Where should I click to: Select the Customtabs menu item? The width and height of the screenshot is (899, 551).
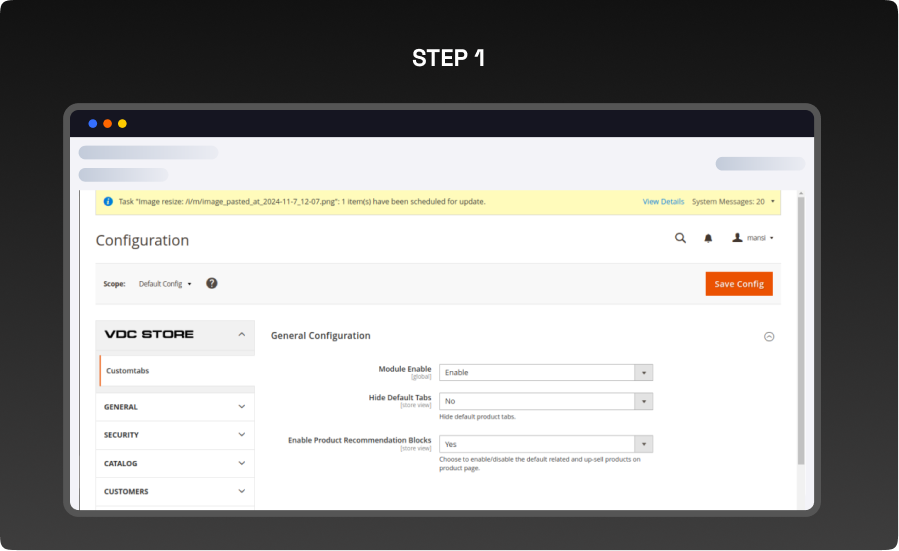coord(128,371)
